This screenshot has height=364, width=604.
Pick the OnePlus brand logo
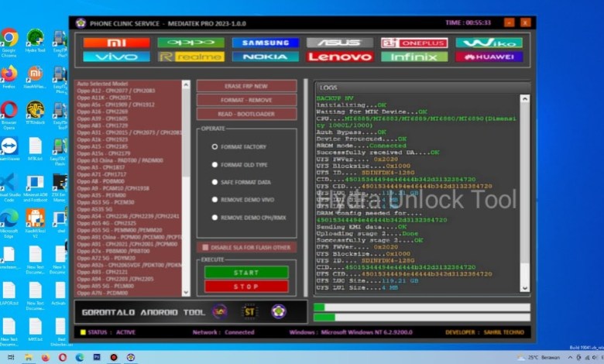point(414,43)
